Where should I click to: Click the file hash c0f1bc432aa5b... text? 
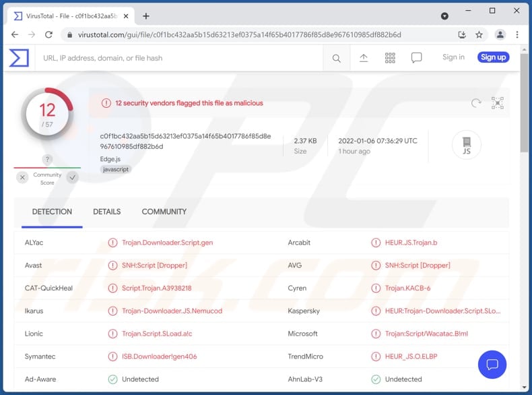coord(185,142)
